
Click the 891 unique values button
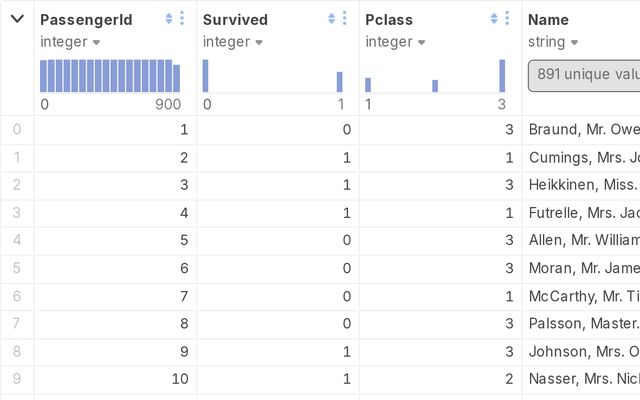point(585,75)
